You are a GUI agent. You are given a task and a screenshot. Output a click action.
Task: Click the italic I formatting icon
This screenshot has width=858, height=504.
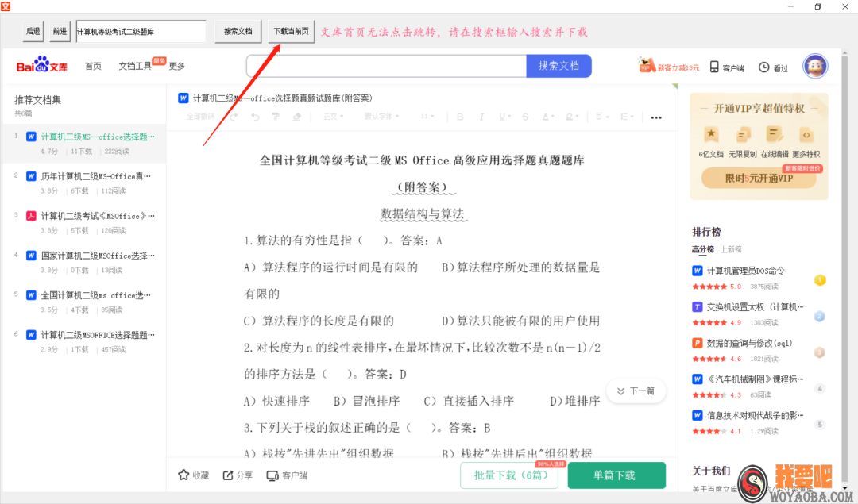[481, 117]
